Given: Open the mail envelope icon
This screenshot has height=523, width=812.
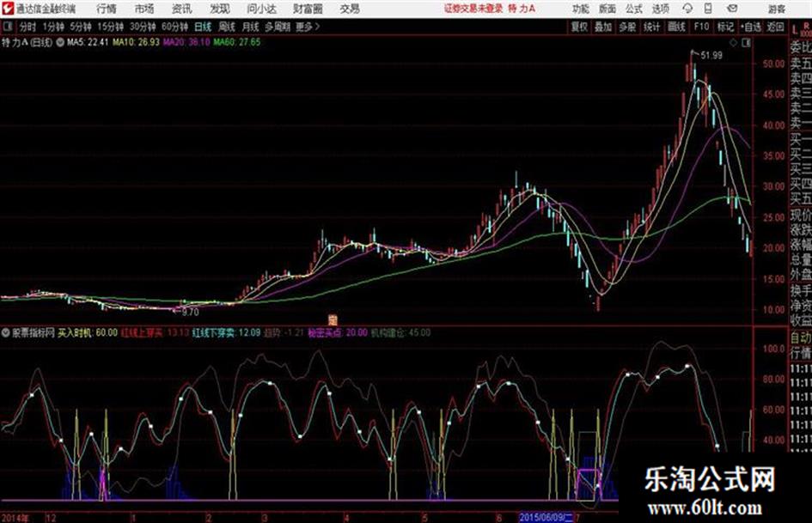Looking at the screenshot, I should (x=732, y=9).
